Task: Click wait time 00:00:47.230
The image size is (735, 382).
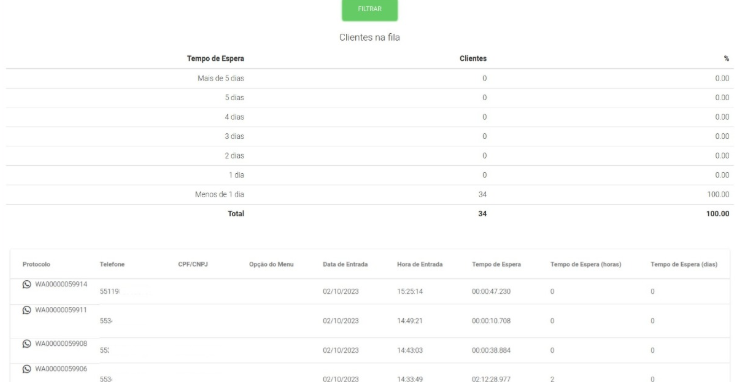Action: tap(491, 292)
